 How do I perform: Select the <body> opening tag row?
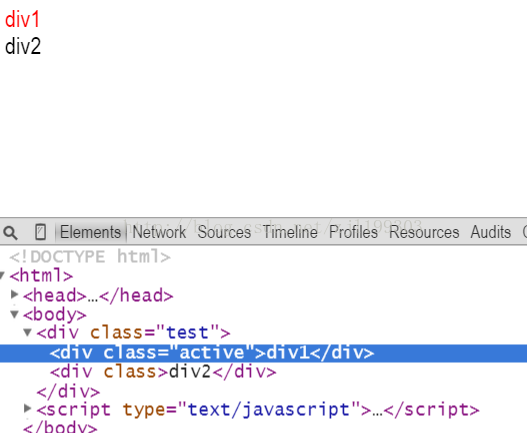coord(54,315)
